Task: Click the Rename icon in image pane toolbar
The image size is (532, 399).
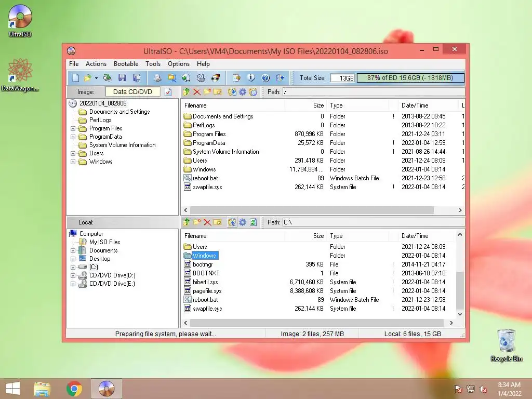Action: (x=218, y=91)
